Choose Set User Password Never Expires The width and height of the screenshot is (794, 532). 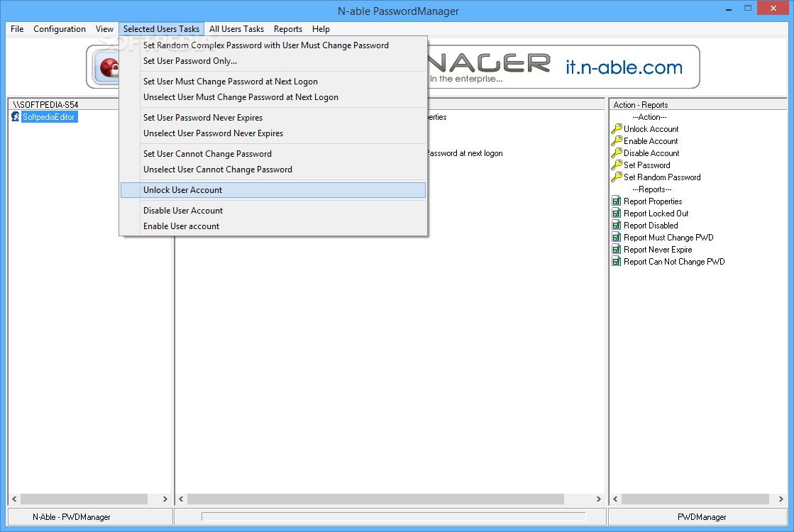(273, 118)
